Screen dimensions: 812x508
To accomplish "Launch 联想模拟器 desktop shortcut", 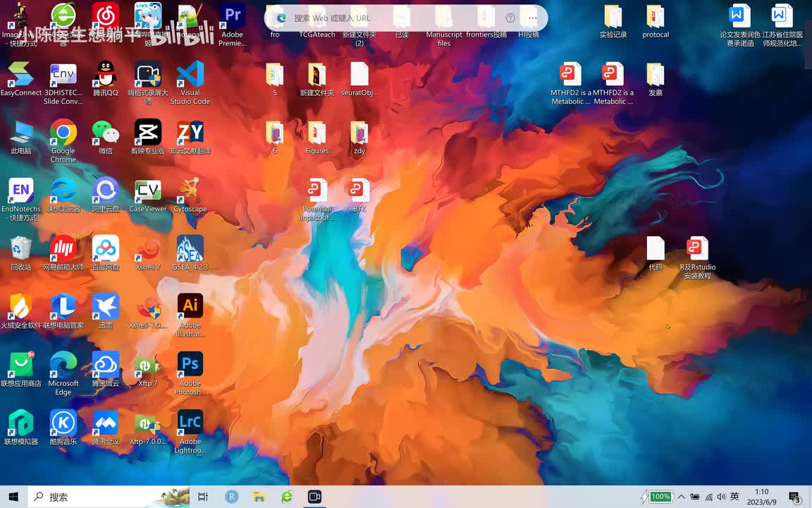I will (20, 427).
